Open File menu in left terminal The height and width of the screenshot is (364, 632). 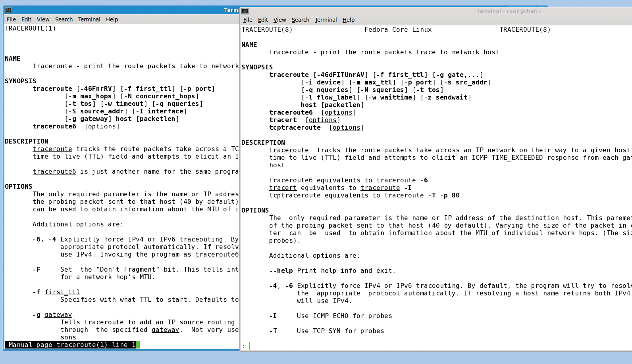point(11,19)
